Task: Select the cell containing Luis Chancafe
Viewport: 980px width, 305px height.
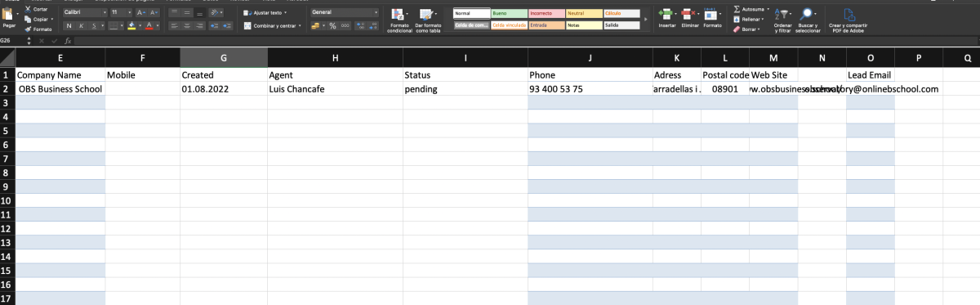Action: pos(335,89)
